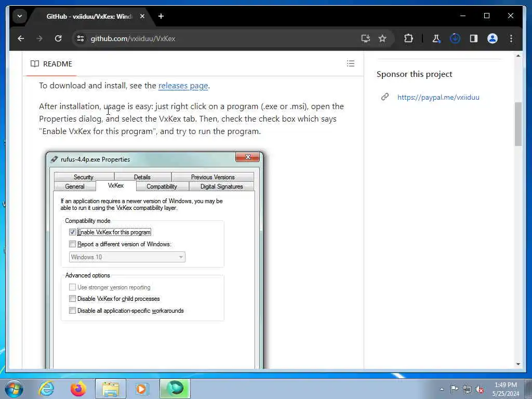Click the blue download extension icon
This screenshot has height=399, width=532.
pos(455,38)
